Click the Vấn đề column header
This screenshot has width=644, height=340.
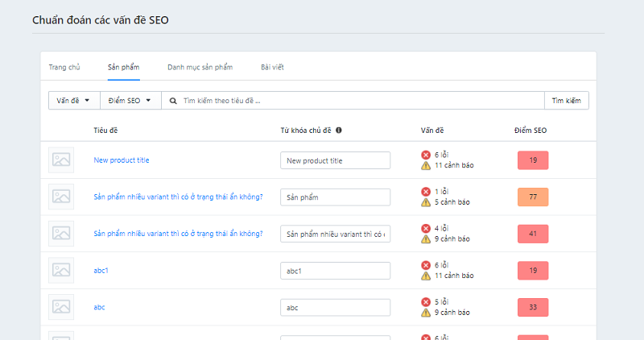coord(432,131)
